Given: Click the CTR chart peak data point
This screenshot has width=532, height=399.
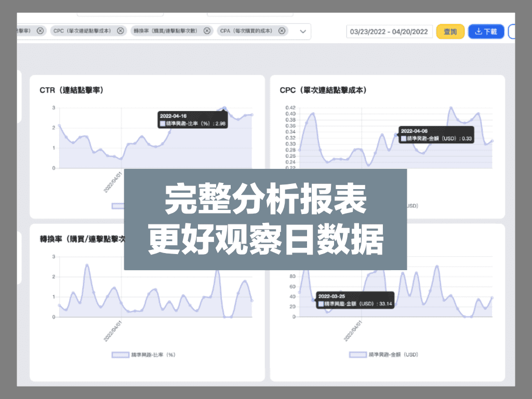Looking at the screenshot, I should coord(224,108).
